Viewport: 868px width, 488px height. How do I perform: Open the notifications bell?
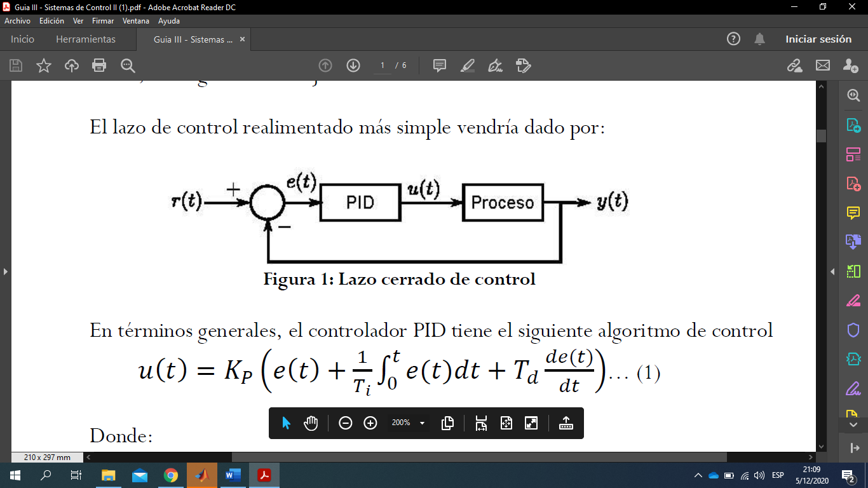759,39
